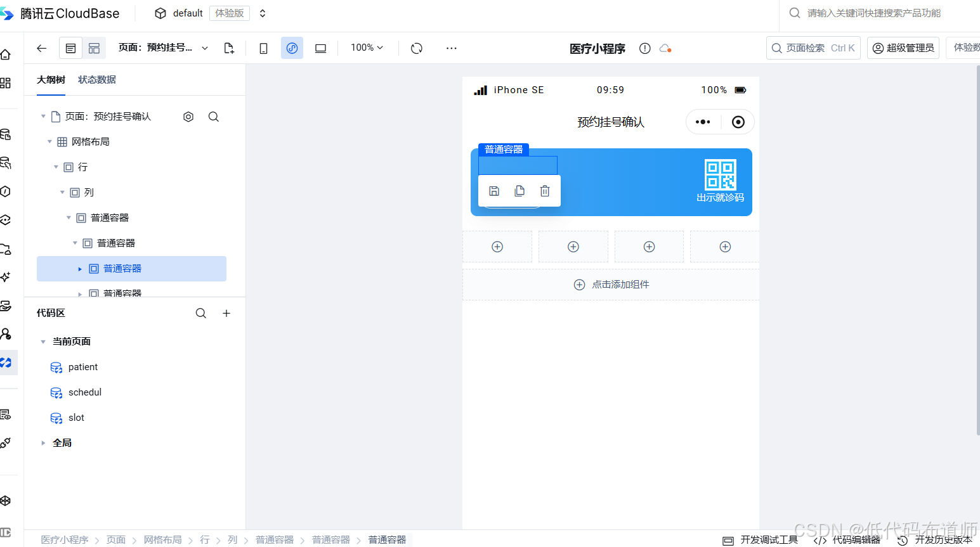Switch to mobile phone preview mode
Image resolution: width=980 pixels, height=547 pixels.
tap(263, 48)
